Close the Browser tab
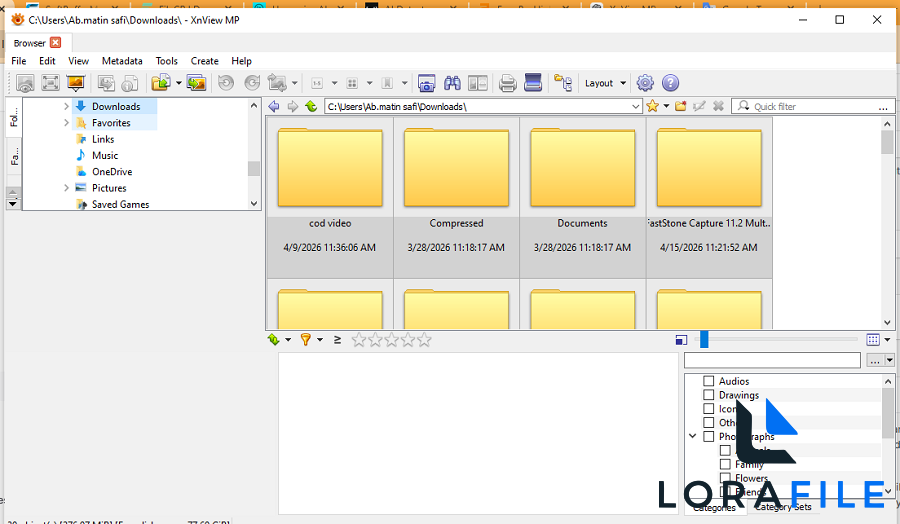This screenshot has height=524, width=900. 56,43
